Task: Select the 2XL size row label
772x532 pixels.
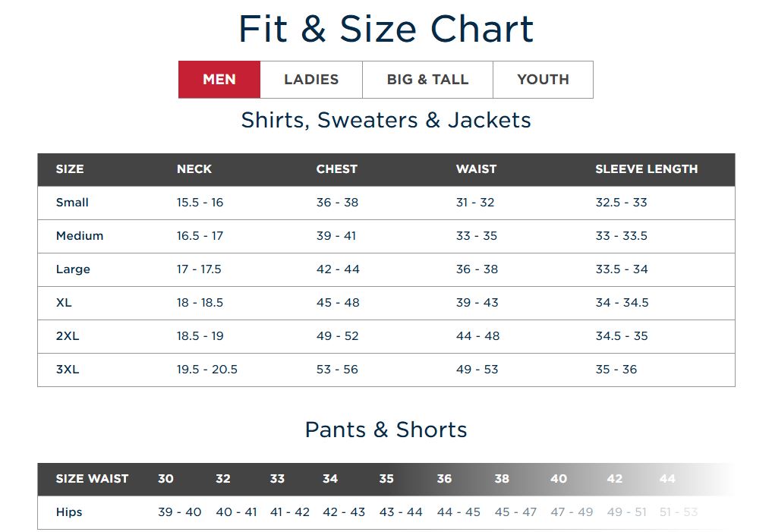Action: tap(68, 336)
